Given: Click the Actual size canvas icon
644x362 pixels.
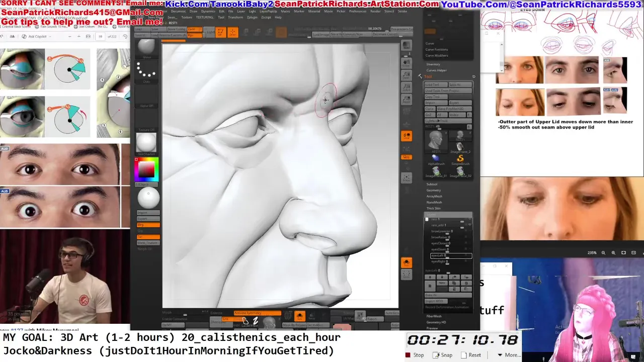Looking at the screenshot, I should (x=407, y=87).
